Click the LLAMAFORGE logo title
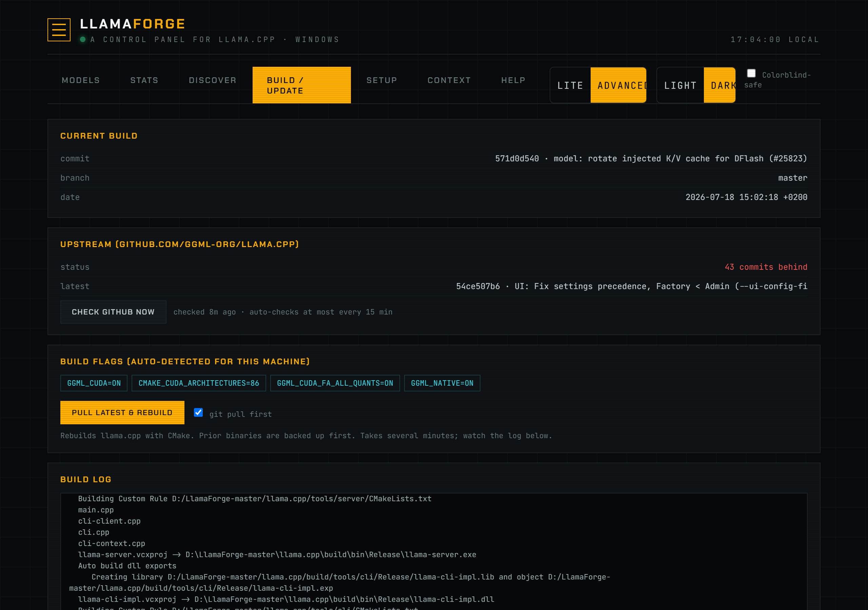 point(133,24)
